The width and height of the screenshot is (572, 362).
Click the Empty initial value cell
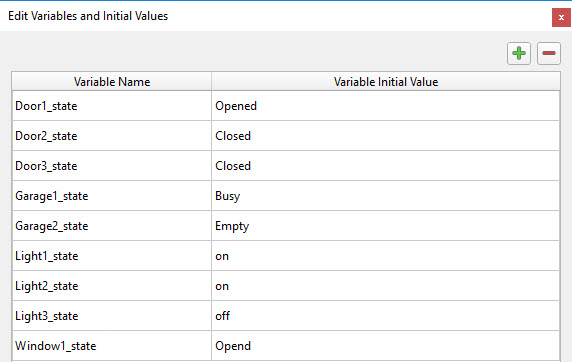coord(386,226)
